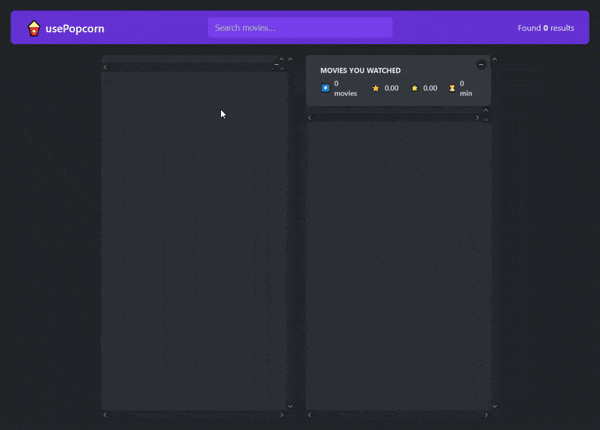Image resolution: width=600 pixels, height=430 pixels.
Task: Click the usePopcorn popcorn logo icon
Action: click(34, 28)
